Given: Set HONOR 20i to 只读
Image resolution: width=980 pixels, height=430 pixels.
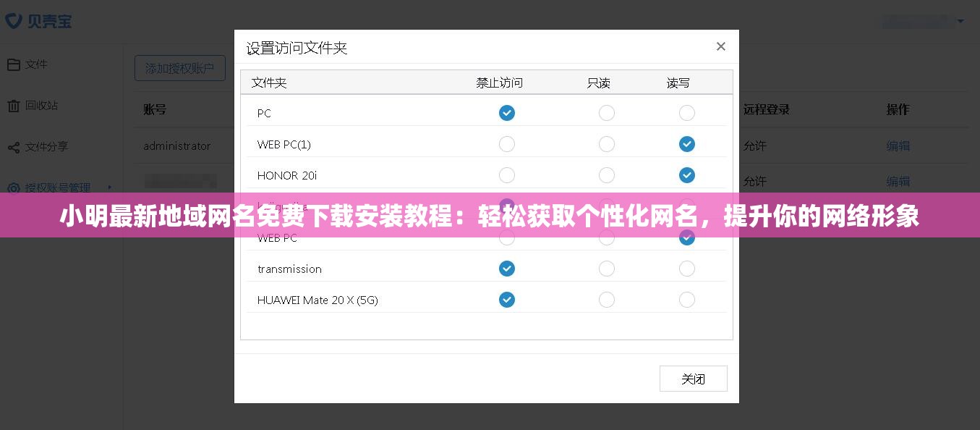Looking at the screenshot, I should point(607,175).
